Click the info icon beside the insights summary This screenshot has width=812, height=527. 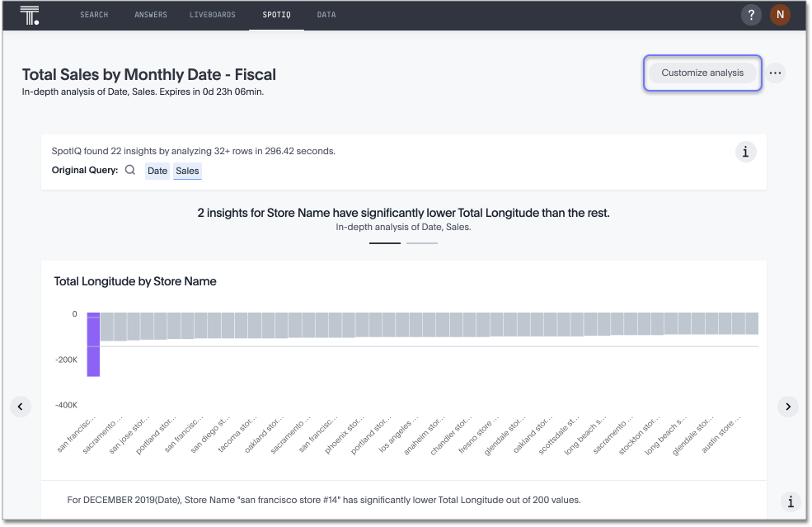pos(746,152)
